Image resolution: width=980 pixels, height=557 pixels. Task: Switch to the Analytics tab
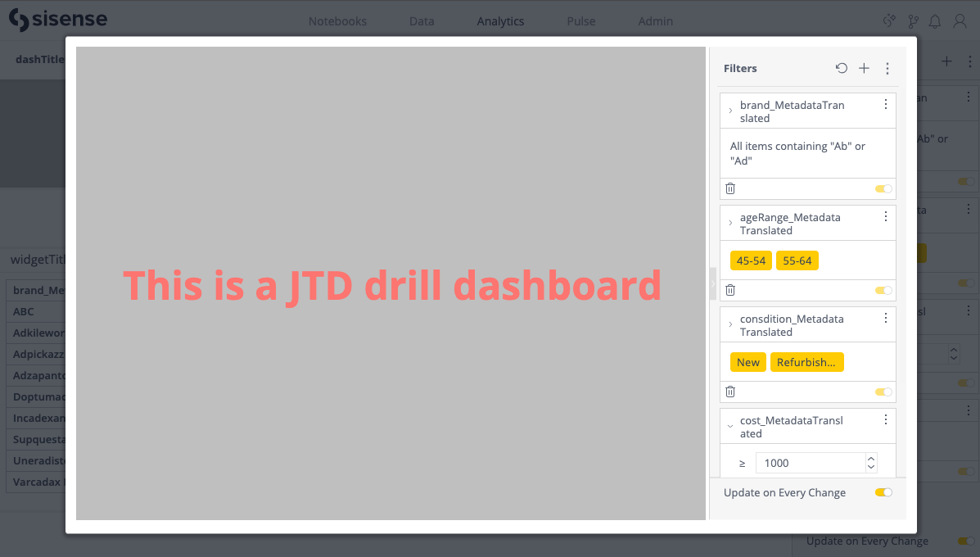coord(499,21)
